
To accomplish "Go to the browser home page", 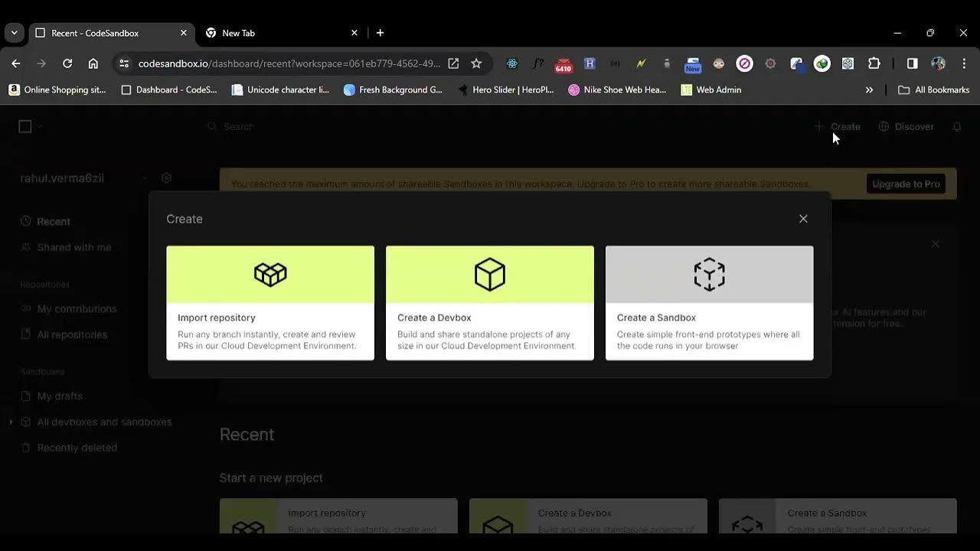I will click(x=93, y=64).
